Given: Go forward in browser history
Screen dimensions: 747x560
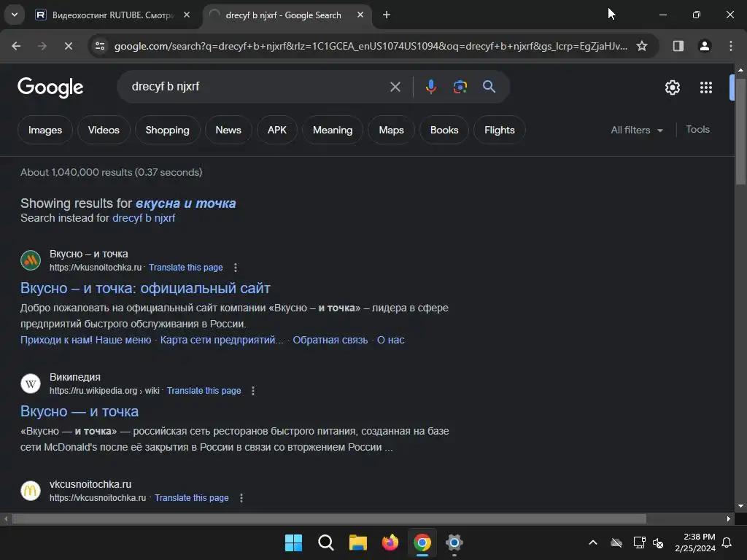Looking at the screenshot, I should pos(42,46).
